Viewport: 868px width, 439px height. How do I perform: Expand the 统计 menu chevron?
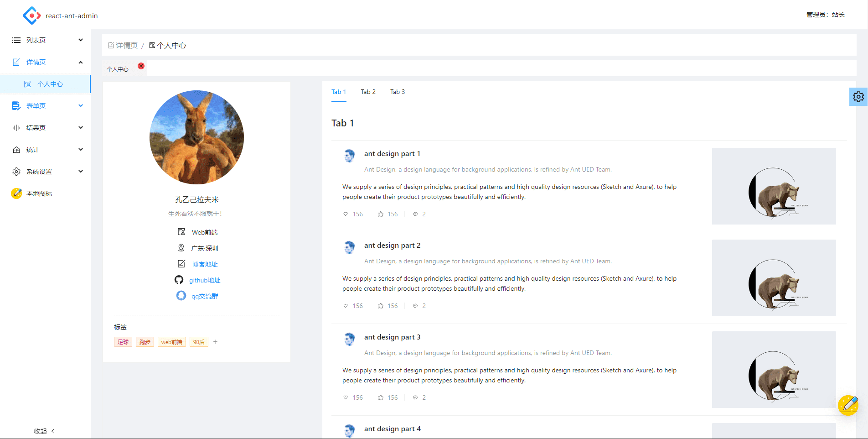(81, 150)
